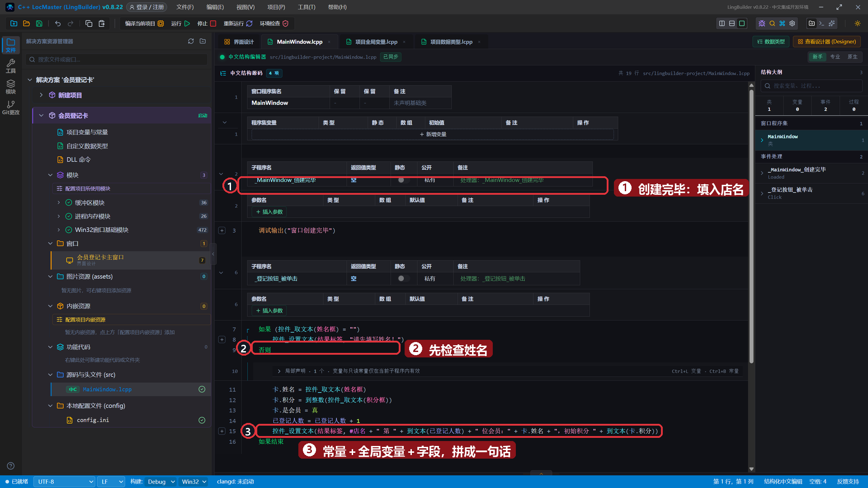Click the blue command-key shortcut icon
Image resolution: width=868 pixels, height=488 pixels.
[782, 23]
